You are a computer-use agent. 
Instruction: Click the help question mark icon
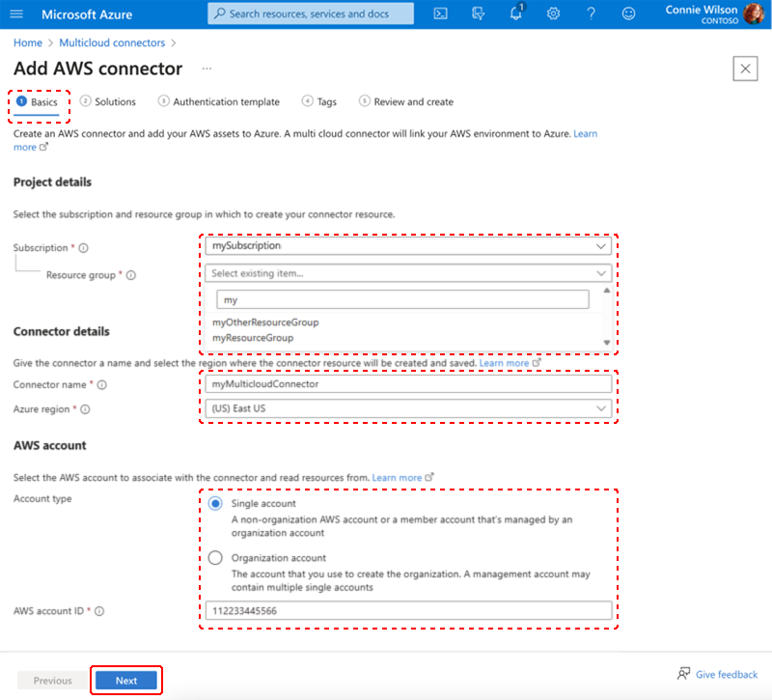pos(591,14)
